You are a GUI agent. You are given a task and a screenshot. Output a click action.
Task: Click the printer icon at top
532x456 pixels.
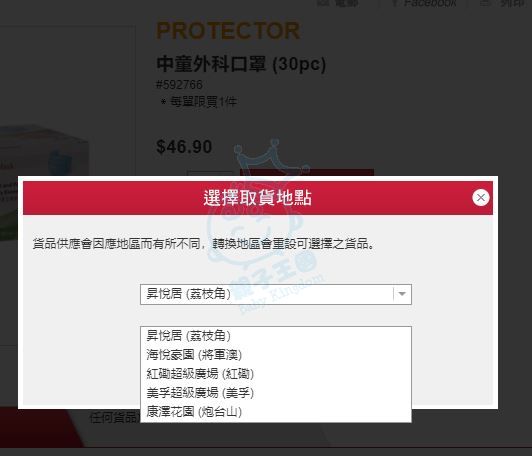[x=486, y=3]
